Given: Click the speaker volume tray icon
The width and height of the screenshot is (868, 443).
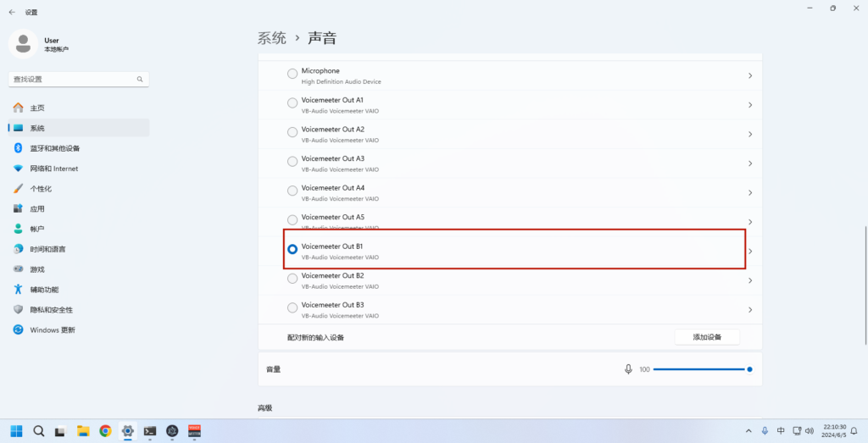Looking at the screenshot, I should pos(810,431).
